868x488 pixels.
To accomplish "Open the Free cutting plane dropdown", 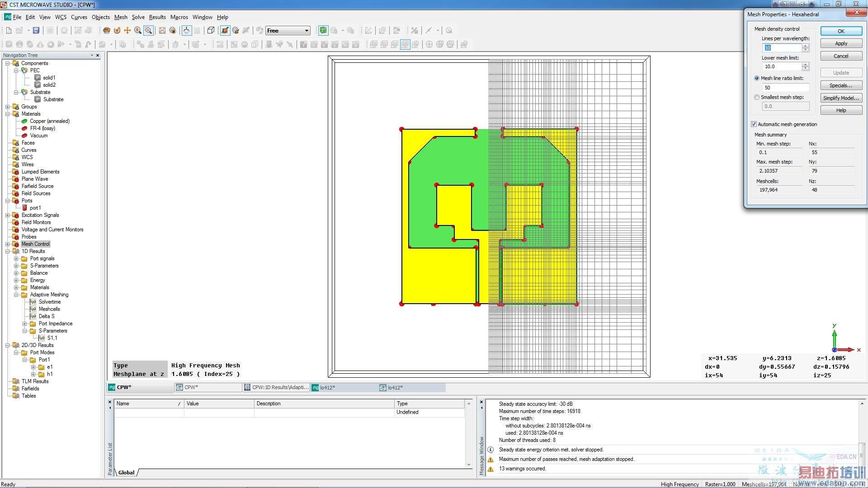I will point(307,31).
